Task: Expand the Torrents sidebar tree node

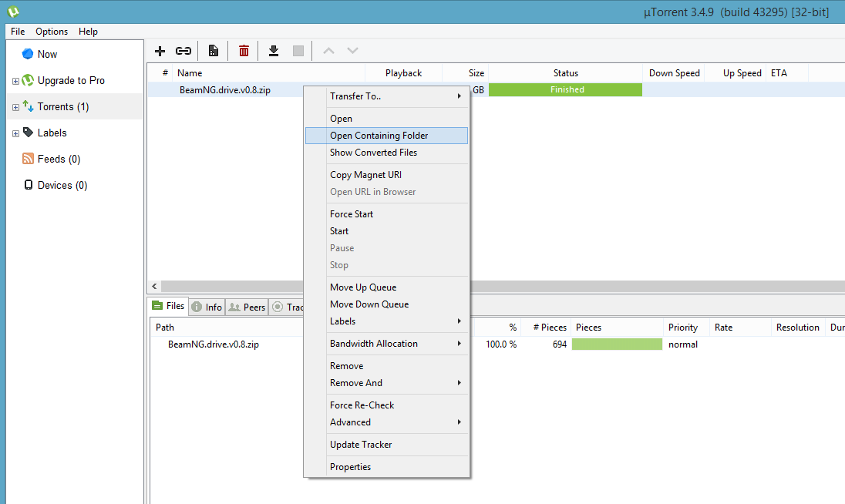Action: coord(15,107)
